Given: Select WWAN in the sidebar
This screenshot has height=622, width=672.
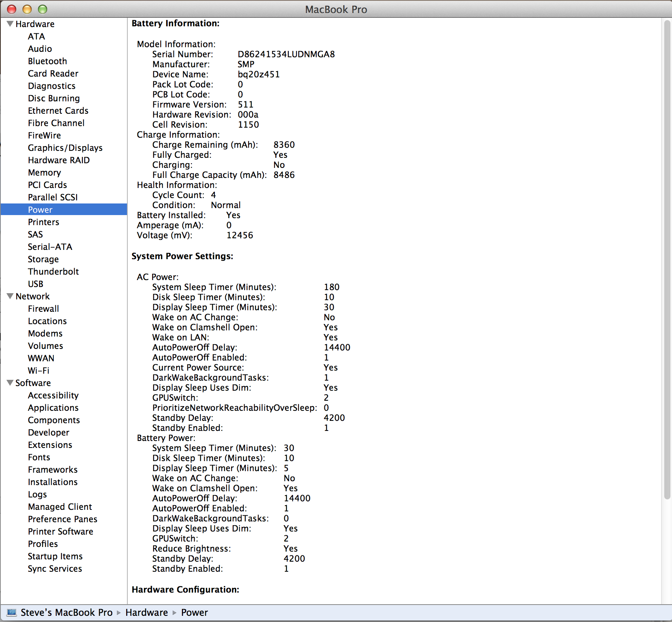Looking at the screenshot, I should [41, 358].
